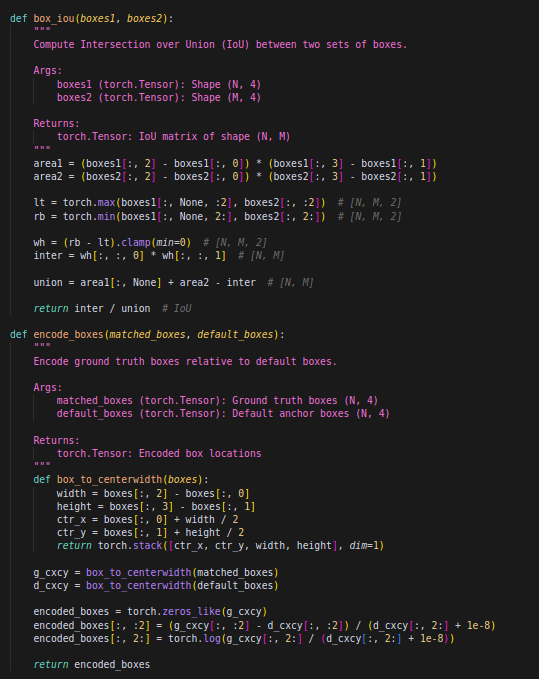539x679 pixels.
Task: Click the 'Compute Intersection over Union' docstring line
Action: click(x=220, y=45)
